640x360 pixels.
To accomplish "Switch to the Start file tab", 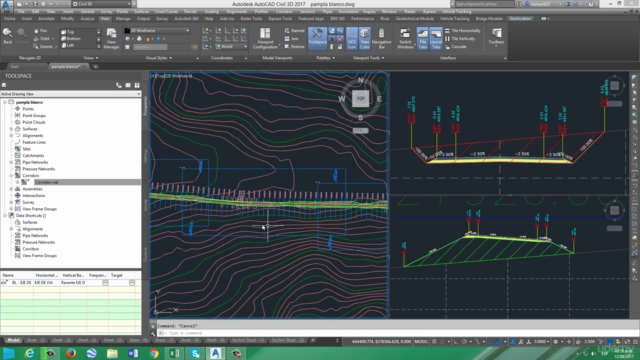I will (15, 67).
